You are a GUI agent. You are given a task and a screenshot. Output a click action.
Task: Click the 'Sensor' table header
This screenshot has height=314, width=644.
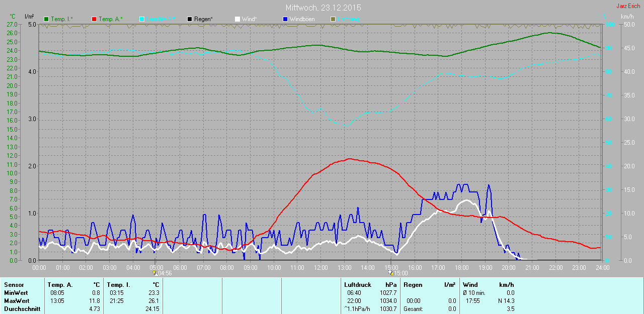(14, 285)
